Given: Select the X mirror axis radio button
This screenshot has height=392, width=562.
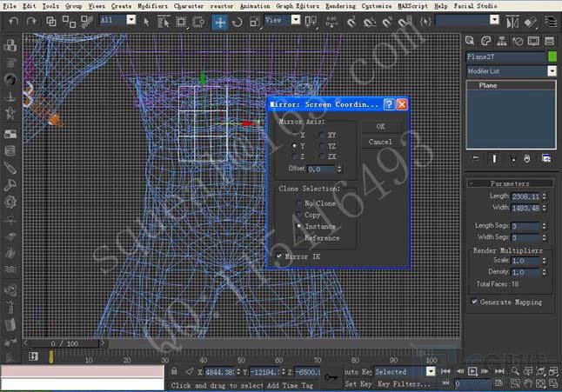Looking at the screenshot, I should (x=295, y=135).
